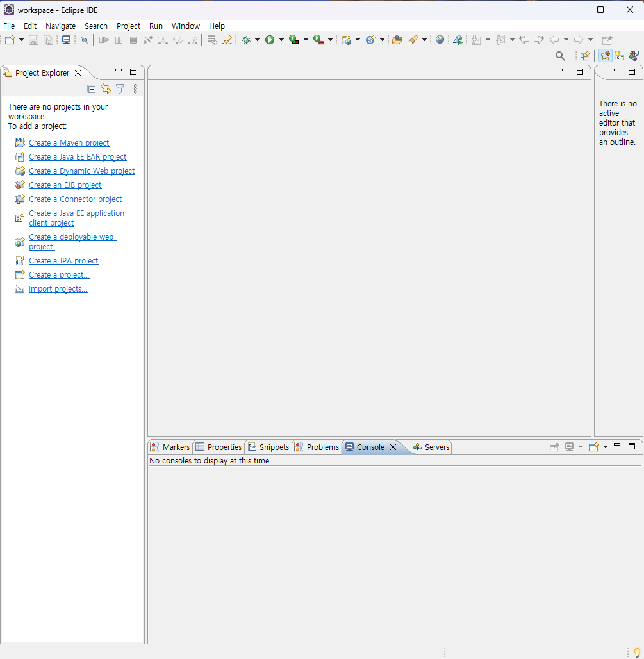Click the green bug Debug icon
Screen dimensions: 644x659
click(x=246, y=40)
